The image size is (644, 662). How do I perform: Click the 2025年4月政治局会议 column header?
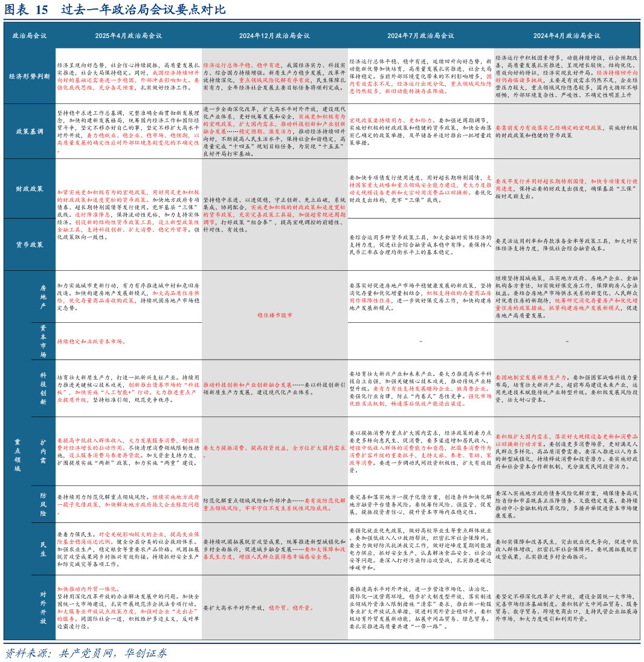(x=128, y=36)
